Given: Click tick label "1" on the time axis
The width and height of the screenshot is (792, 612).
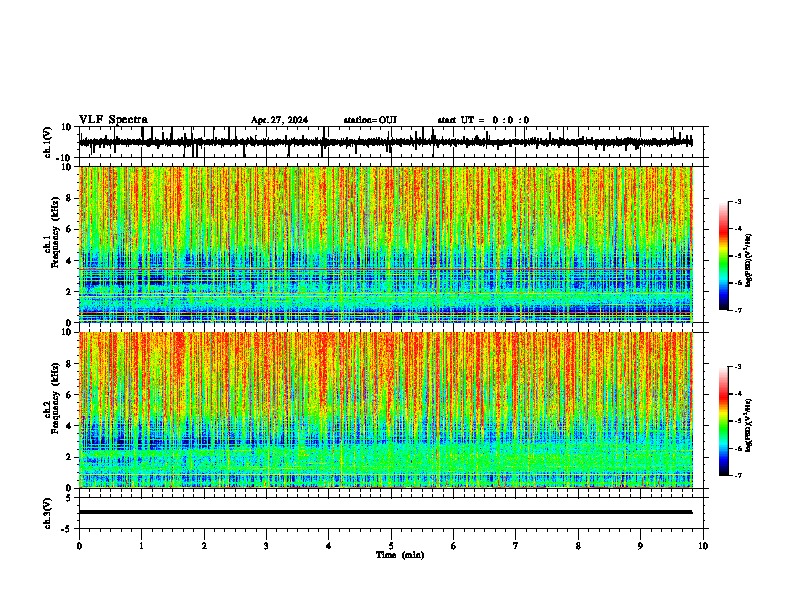Looking at the screenshot, I should (x=141, y=546).
